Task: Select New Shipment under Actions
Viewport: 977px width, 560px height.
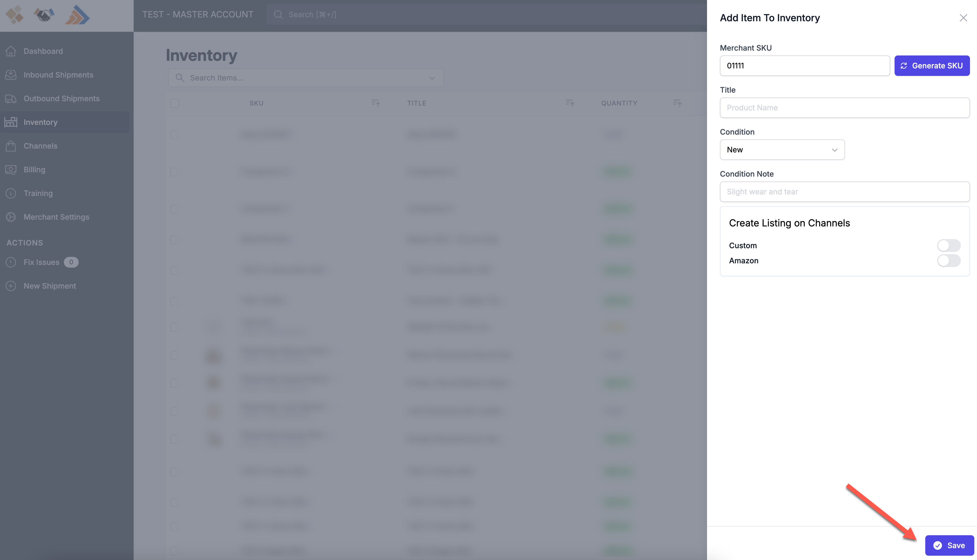Action: click(x=50, y=286)
